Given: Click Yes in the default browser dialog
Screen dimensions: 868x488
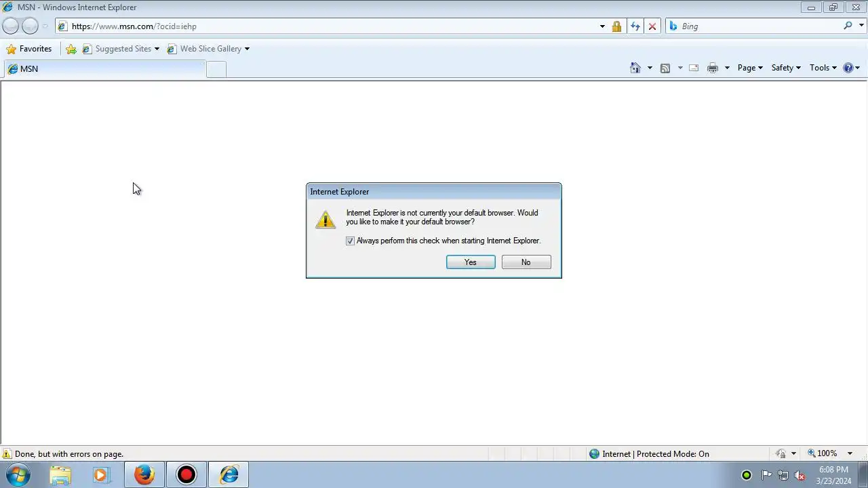Looking at the screenshot, I should point(471,262).
